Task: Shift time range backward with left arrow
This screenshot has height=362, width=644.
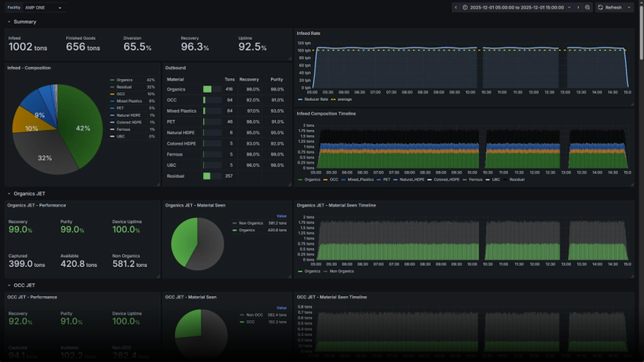Action: (456, 8)
